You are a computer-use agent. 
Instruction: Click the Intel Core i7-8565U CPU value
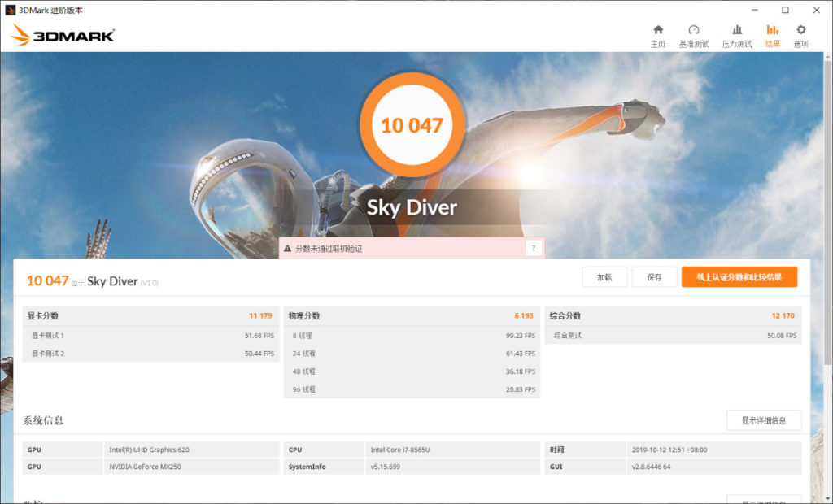point(400,450)
